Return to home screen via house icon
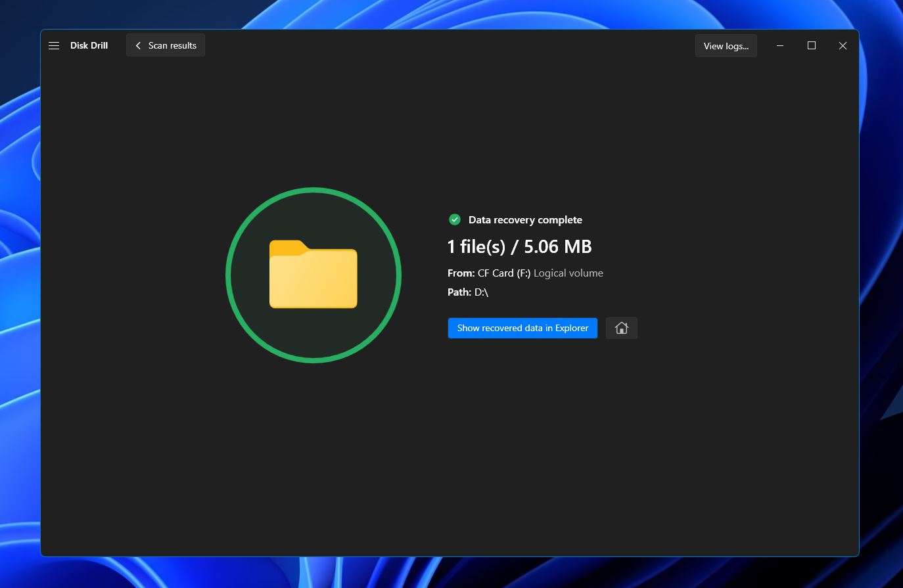This screenshot has height=588, width=903. [622, 328]
